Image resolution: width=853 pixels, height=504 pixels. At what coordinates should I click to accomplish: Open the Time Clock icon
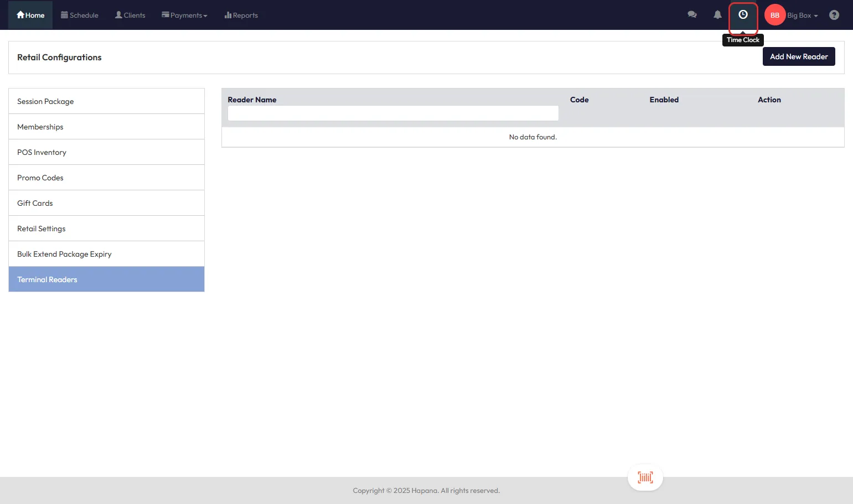point(743,15)
